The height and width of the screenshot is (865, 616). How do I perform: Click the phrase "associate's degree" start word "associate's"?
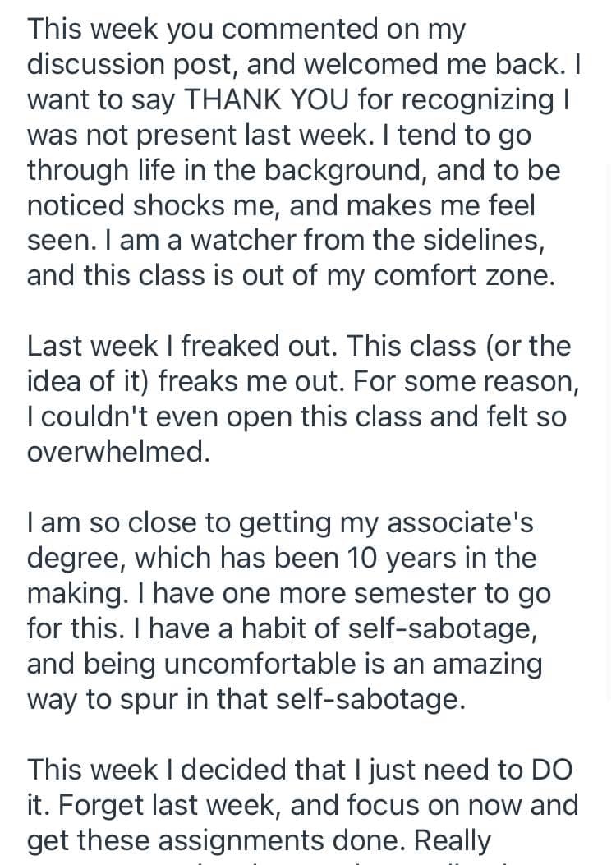[x=460, y=522]
